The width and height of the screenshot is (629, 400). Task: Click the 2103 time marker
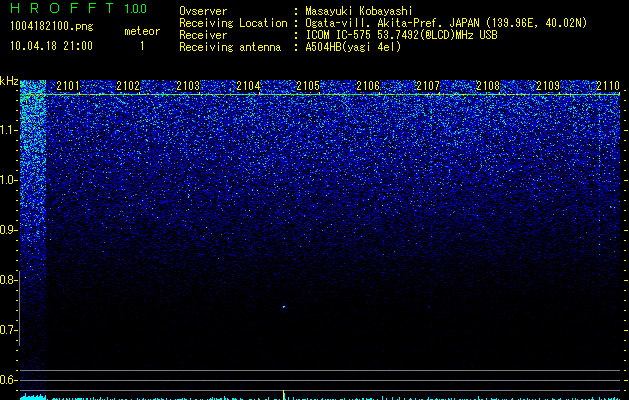pyautogui.click(x=188, y=85)
